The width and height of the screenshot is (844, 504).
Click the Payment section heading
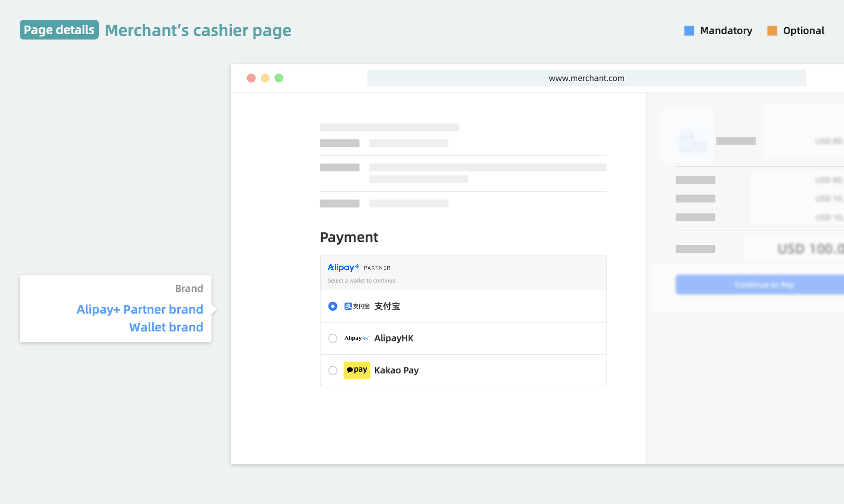point(349,237)
